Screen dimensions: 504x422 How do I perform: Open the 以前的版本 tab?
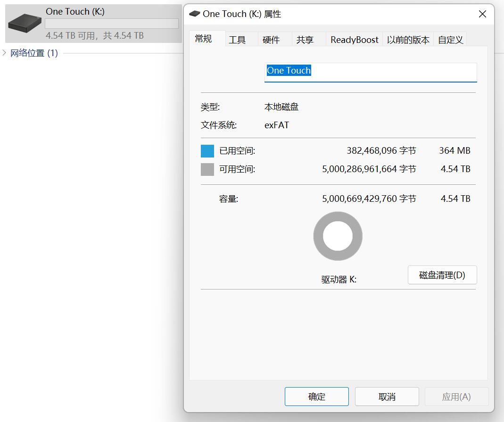(x=408, y=40)
